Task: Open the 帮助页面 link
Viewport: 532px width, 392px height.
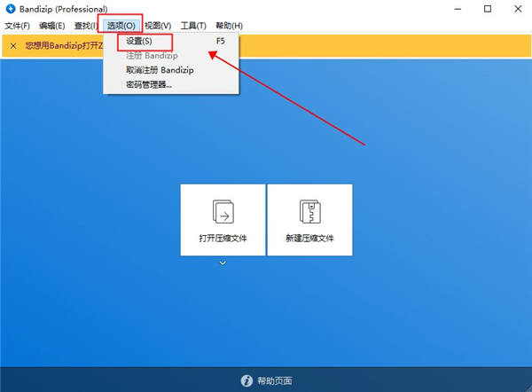Action: [275, 380]
